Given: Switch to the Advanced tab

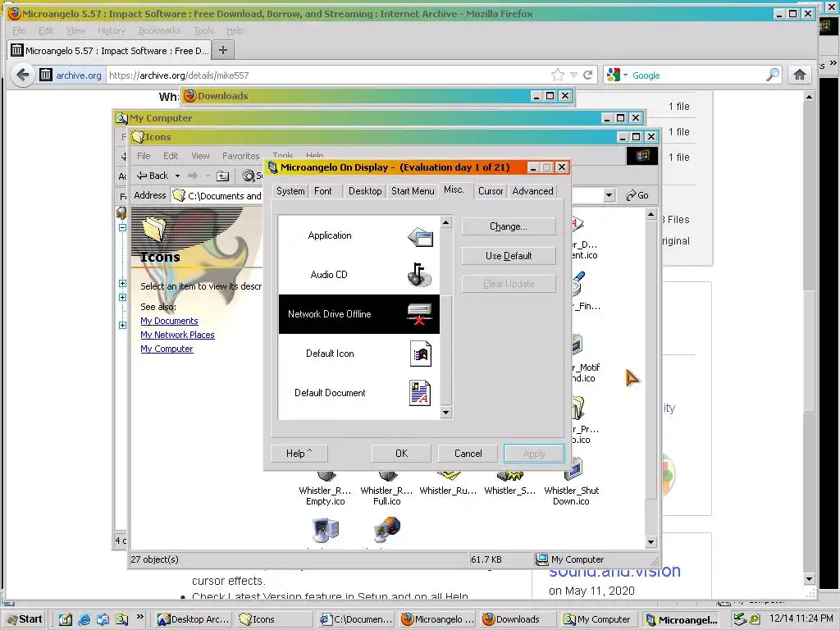Looking at the screenshot, I should 532,191.
